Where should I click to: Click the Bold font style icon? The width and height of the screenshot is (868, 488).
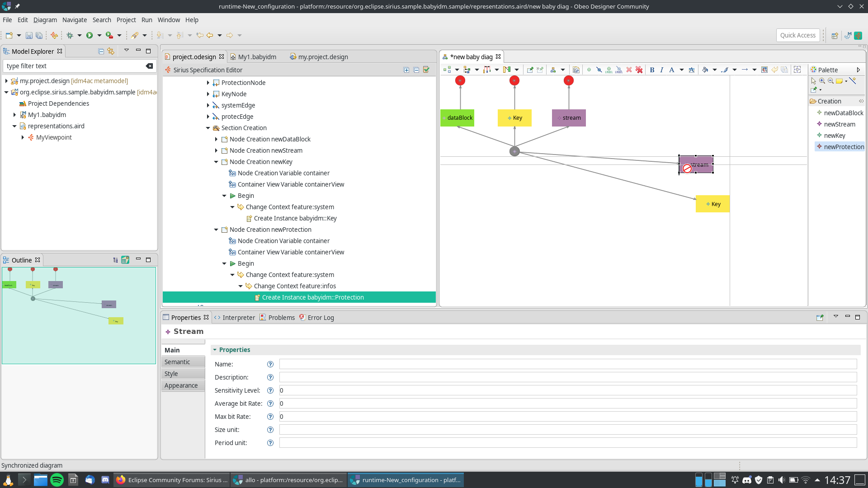(x=652, y=70)
